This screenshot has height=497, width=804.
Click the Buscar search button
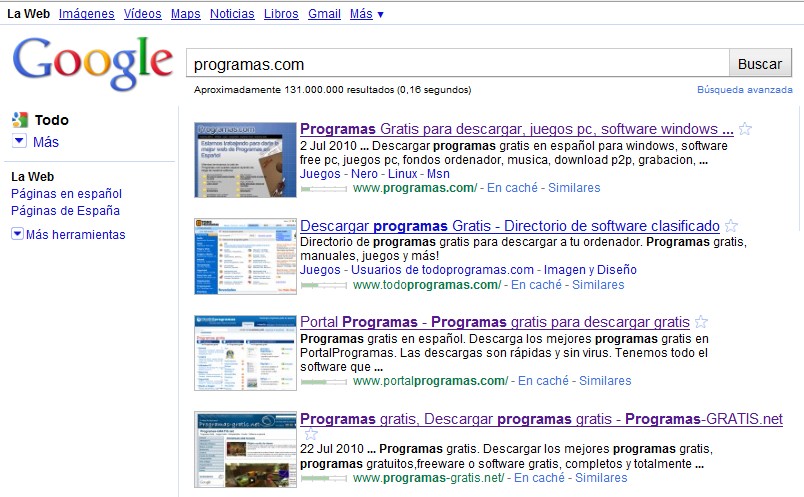click(x=760, y=64)
